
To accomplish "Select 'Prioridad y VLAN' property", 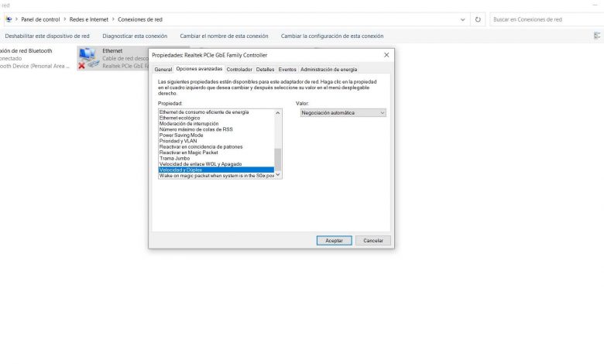I will click(x=216, y=141).
